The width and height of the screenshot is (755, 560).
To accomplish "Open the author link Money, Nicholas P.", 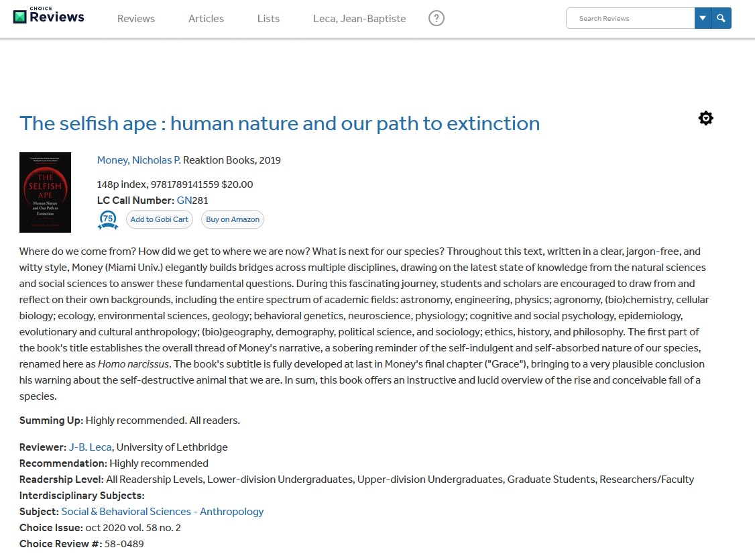I will coord(139,160).
